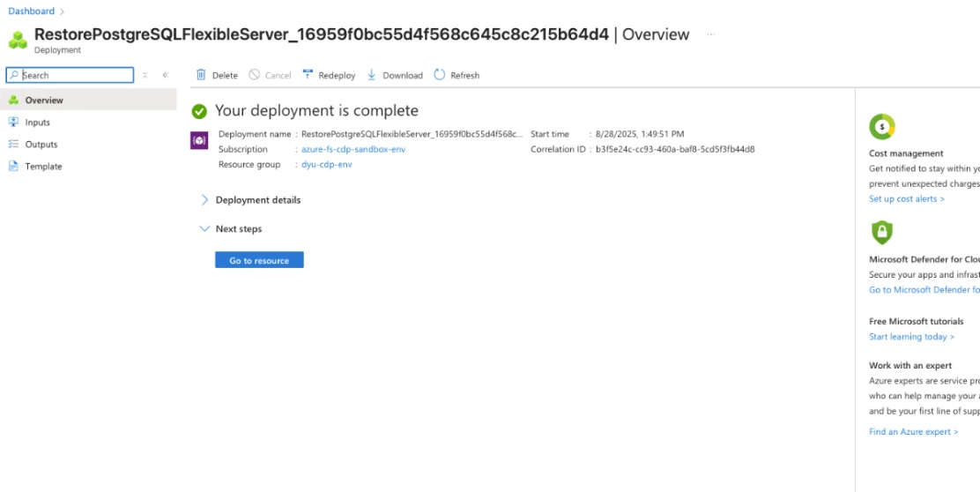Click the Delete toolbar label
Image resolution: width=980 pixels, height=492 pixels.
point(225,75)
